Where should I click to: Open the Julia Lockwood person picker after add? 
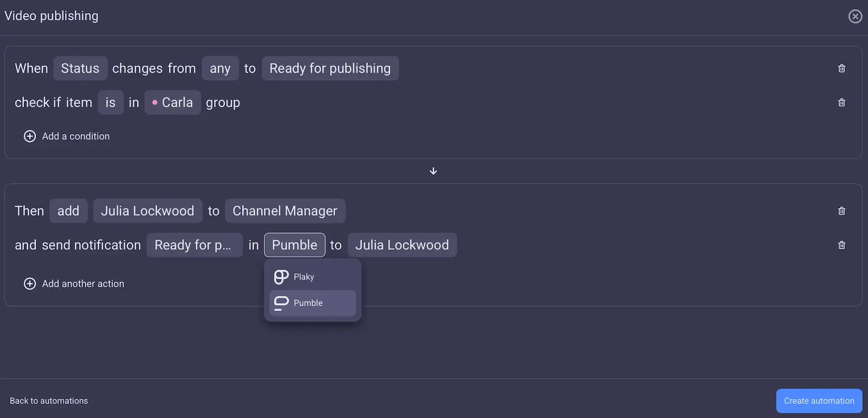(x=148, y=211)
